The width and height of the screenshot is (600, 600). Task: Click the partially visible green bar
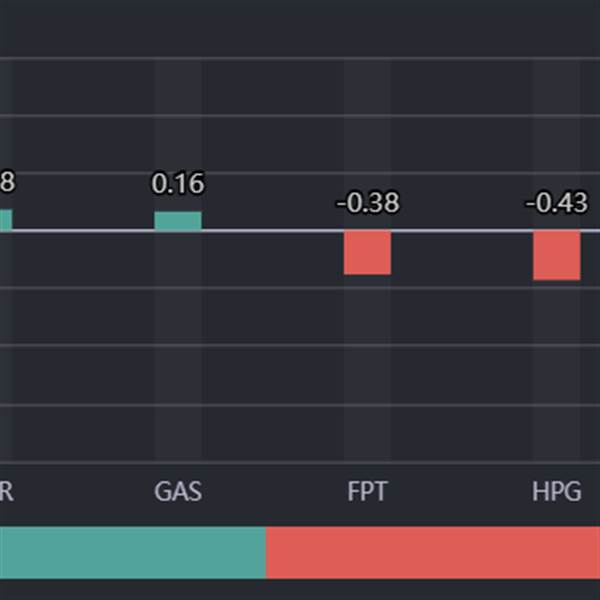[x=6, y=220]
